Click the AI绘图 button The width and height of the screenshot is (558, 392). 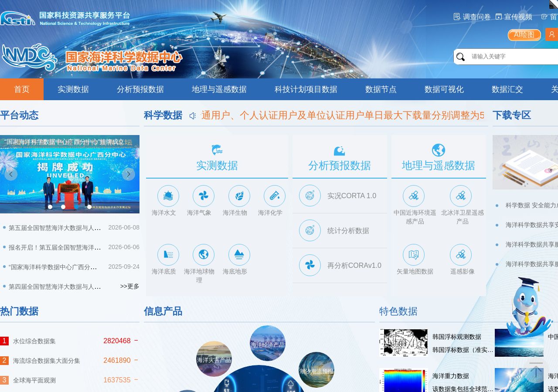524,35
